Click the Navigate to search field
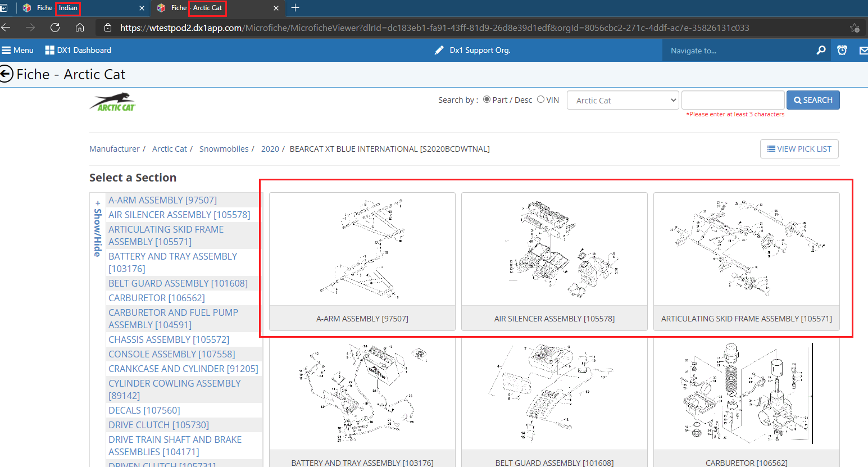 739,51
